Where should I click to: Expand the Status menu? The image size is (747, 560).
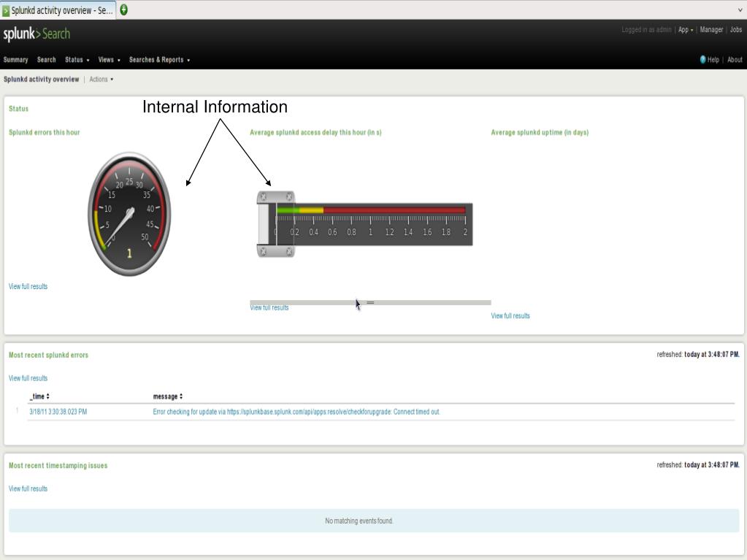(x=77, y=60)
